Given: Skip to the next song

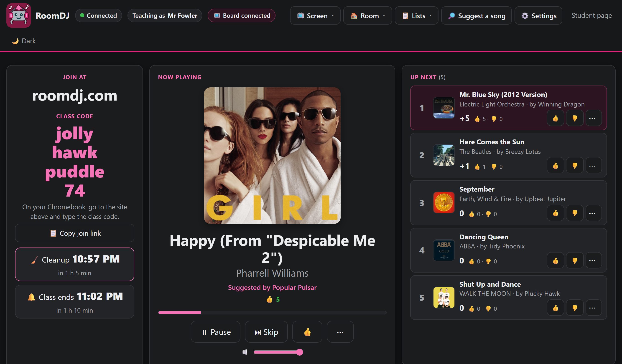Looking at the screenshot, I should 266,332.
